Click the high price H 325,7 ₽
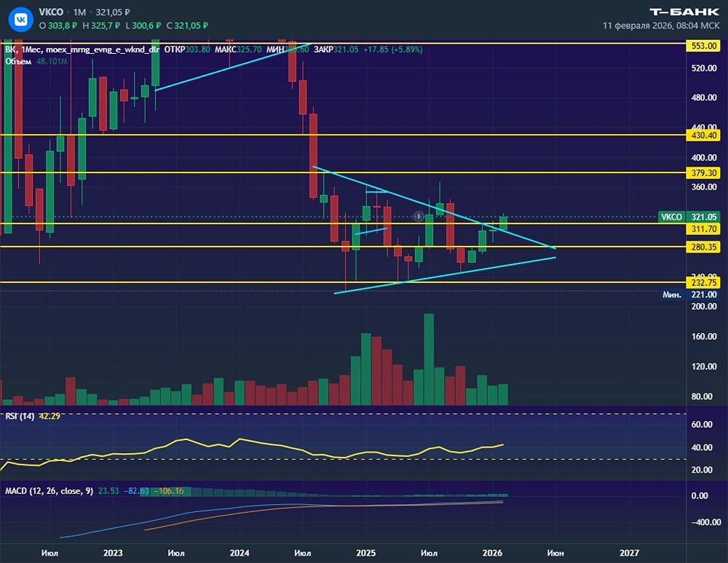Image resolution: width=728 pixels, height=563 pixels. tap(100, 26)
